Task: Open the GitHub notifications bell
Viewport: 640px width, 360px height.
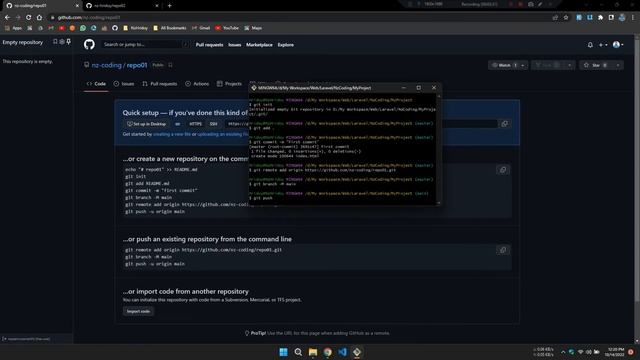Action: click(x=590, y=45)
